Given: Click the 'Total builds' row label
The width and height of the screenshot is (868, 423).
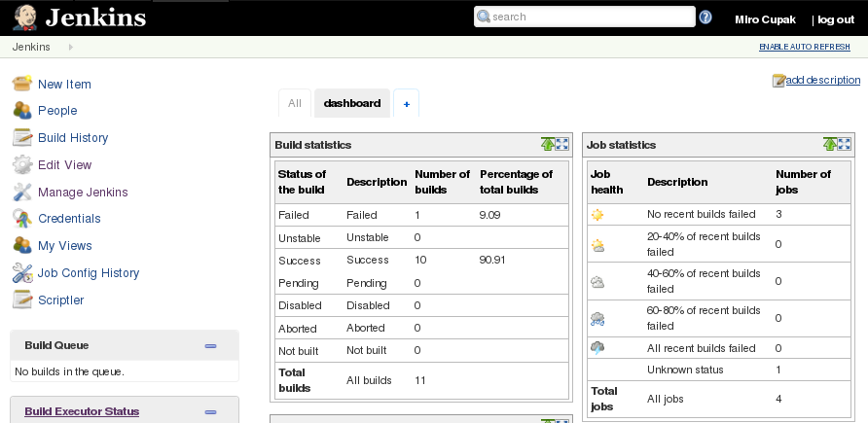Looking at the screenshot, I should coord(295,380).
